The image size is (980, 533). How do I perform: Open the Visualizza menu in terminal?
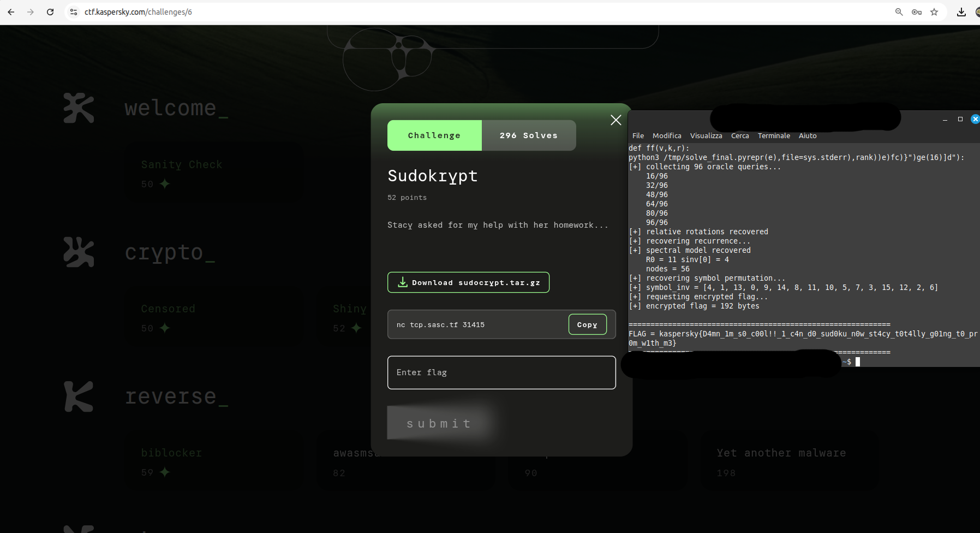click(706, 136)
